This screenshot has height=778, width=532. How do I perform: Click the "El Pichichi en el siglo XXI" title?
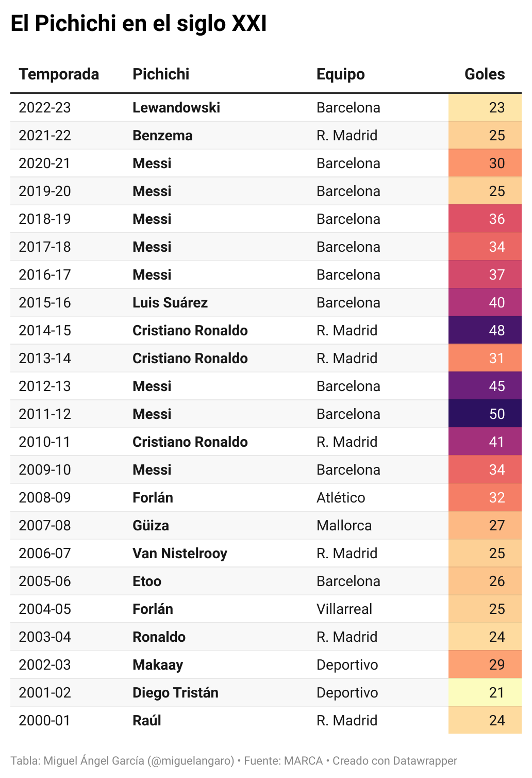139,24
